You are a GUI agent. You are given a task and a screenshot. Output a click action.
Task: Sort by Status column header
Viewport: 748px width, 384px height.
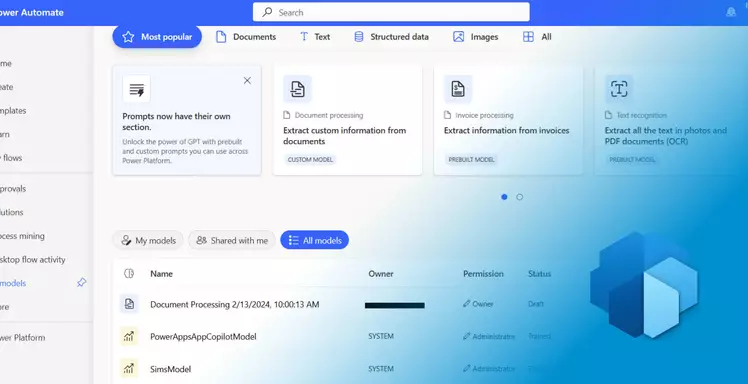point(540,274)
